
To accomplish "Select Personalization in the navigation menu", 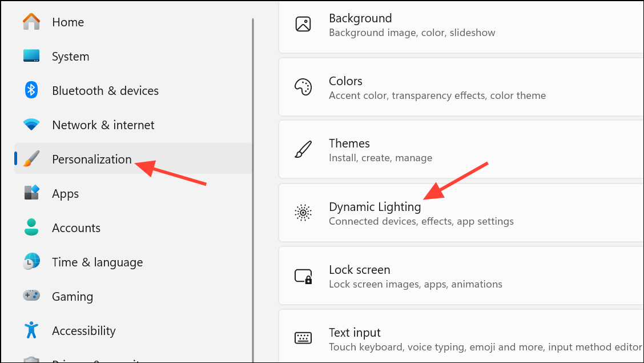I will [91, 159].
